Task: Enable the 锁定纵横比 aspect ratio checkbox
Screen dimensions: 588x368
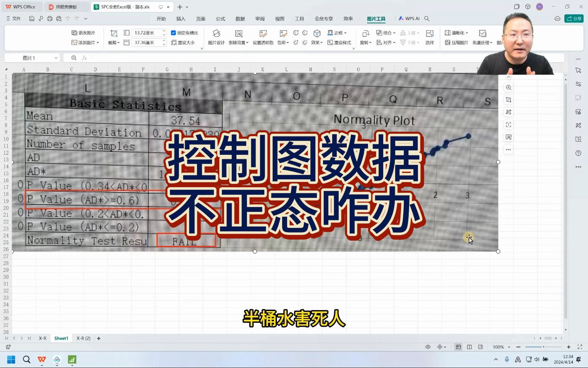Action: pyautogui.click(x=173, y=33)
